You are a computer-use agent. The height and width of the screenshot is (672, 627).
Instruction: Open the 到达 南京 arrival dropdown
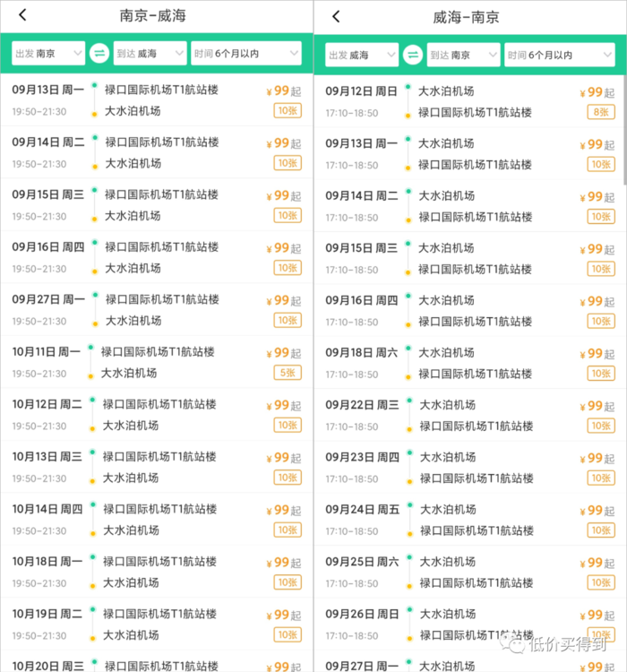coord(463,55)
